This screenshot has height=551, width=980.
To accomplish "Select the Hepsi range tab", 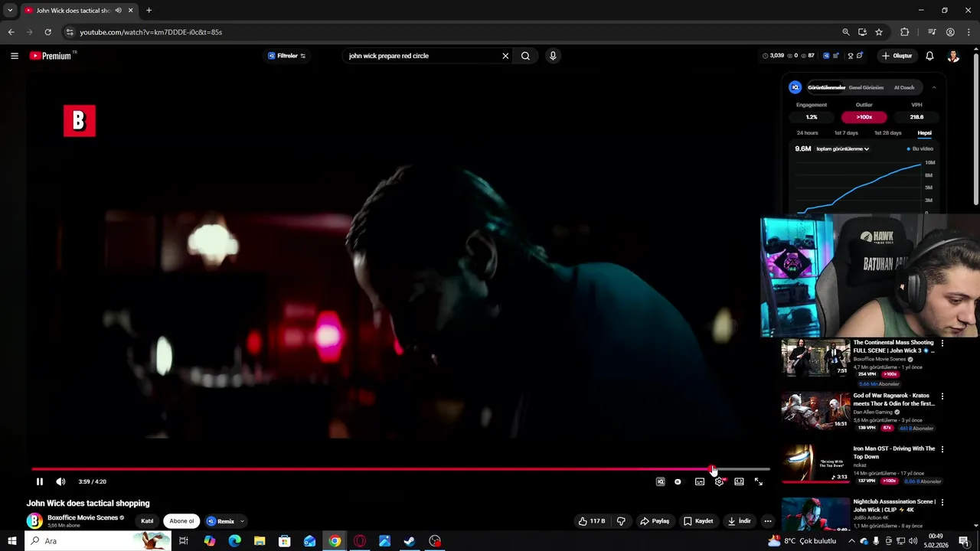I will [x=925, y=133].
